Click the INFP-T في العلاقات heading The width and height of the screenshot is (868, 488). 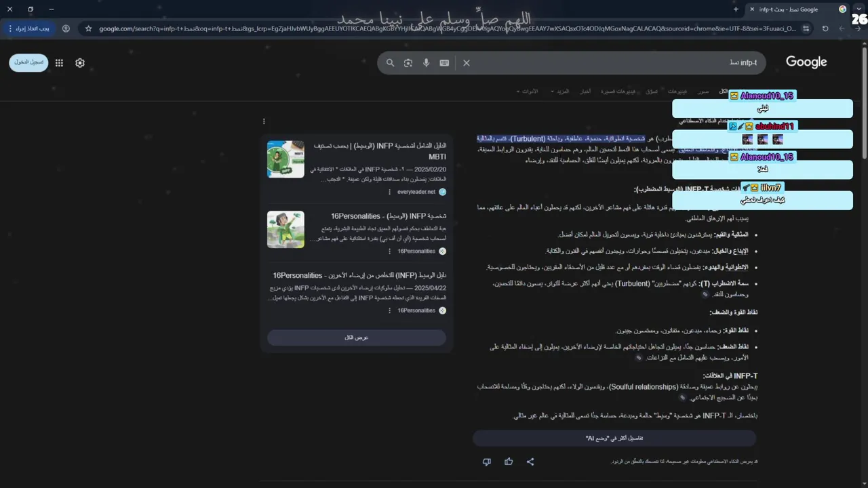coord(732,375)
